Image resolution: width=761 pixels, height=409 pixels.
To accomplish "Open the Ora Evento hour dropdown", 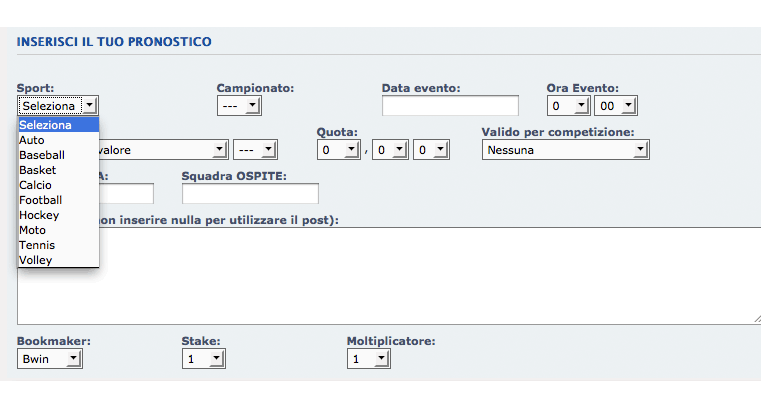I will click(x=568, y=106).
